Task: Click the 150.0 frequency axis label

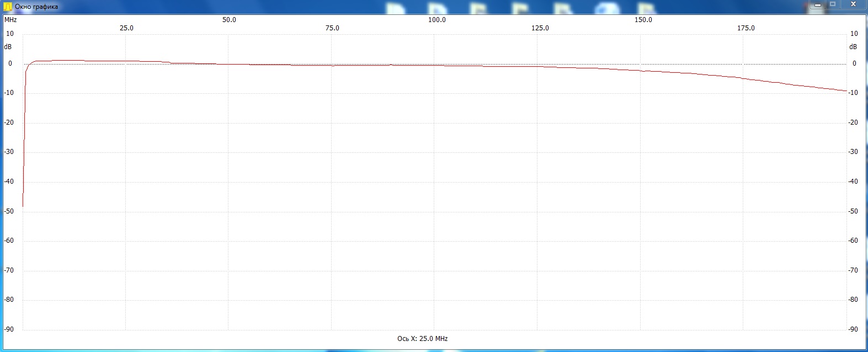Action: (x=643, y=20)
